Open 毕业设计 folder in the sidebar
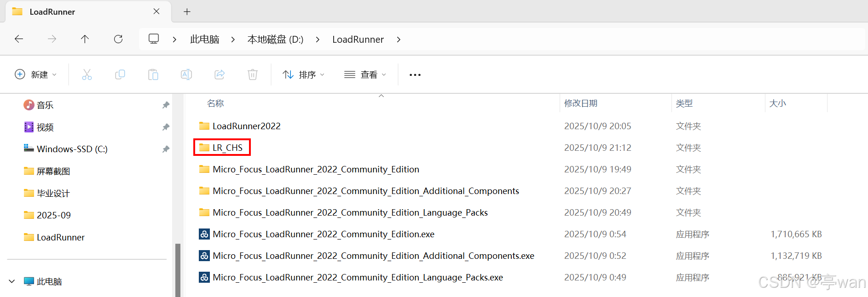Screen dimensions: 868x297 [53, 193]
